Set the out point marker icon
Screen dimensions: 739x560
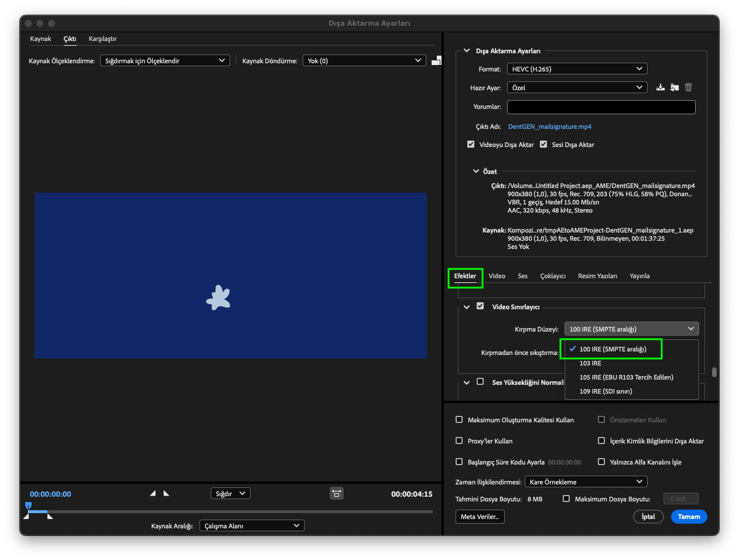[x=166, y=493]
